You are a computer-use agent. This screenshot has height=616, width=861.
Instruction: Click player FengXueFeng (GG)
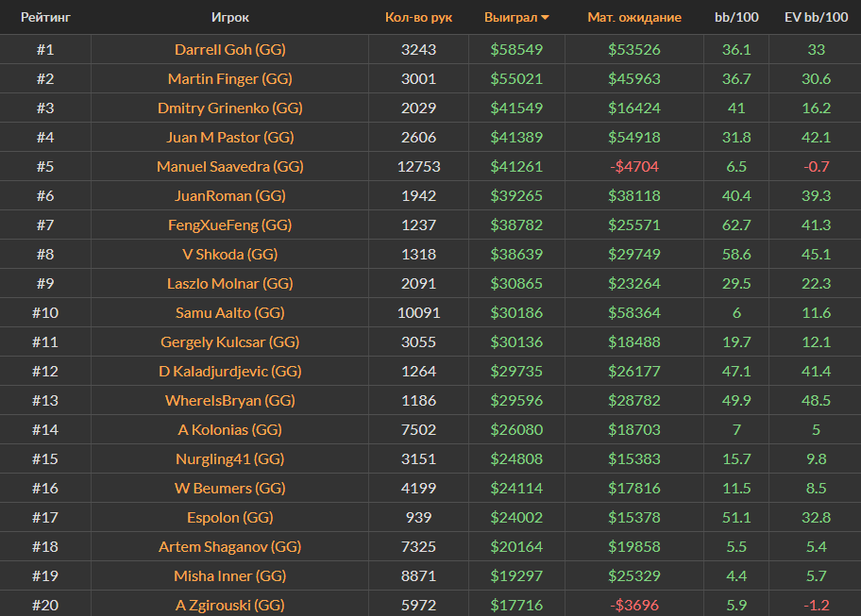(230, 225)
